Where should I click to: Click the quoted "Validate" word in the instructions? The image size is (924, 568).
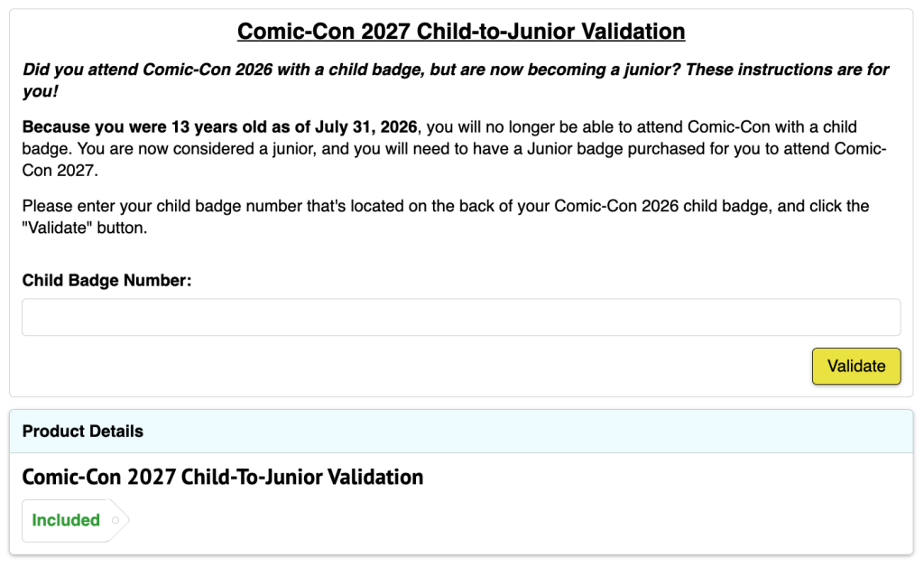57,228
